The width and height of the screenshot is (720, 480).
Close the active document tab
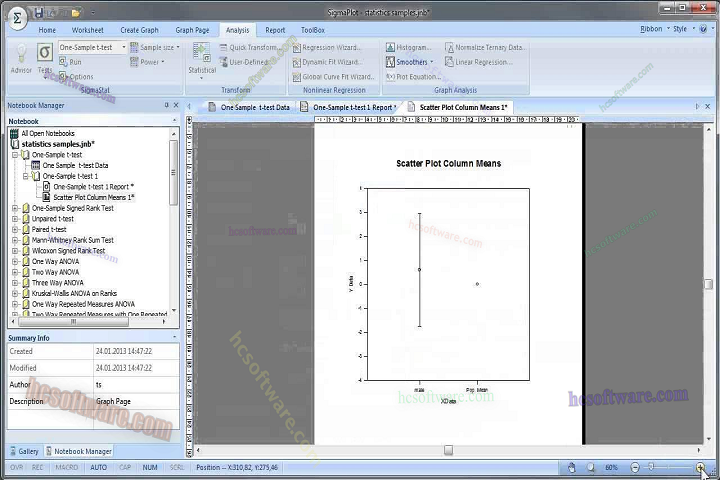708,106
